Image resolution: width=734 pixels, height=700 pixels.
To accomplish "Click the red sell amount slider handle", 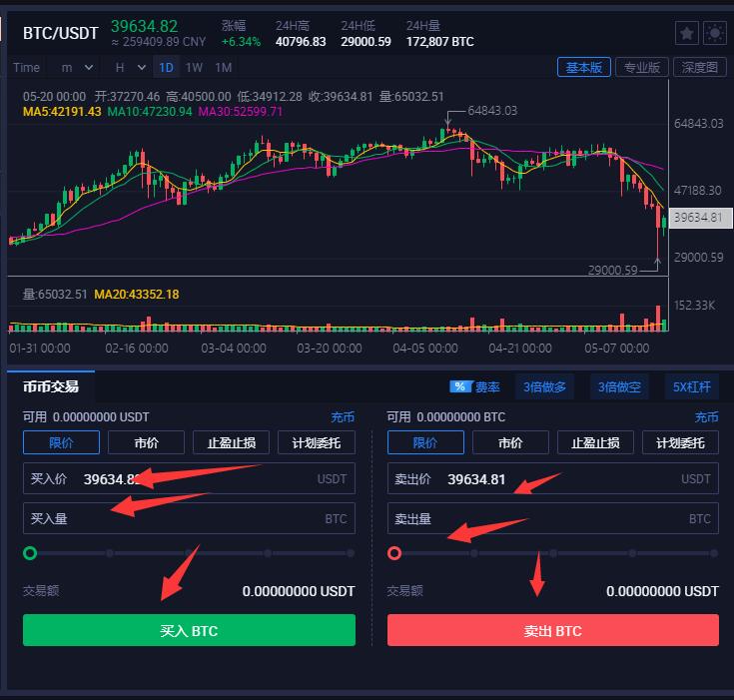I will point(394,553).
